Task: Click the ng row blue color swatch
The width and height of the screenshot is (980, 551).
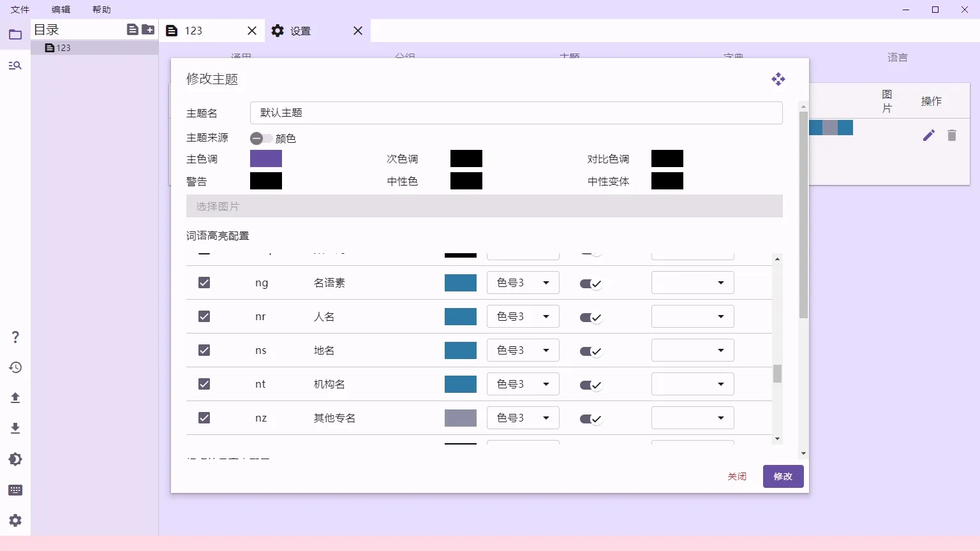Action: pos(461,283)
